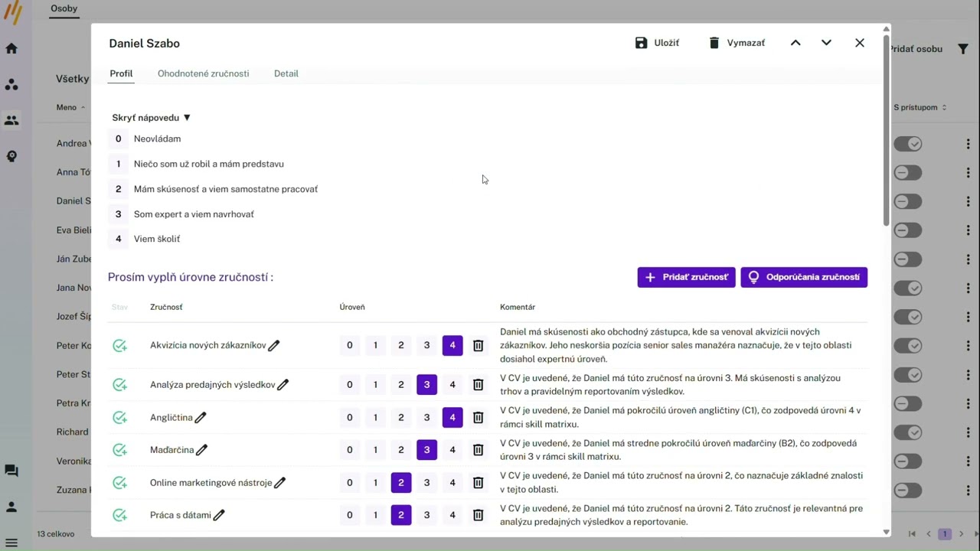980x551 pixels.
Task: Open three-dot menu for first person row
Action: (x=968, y=144)
